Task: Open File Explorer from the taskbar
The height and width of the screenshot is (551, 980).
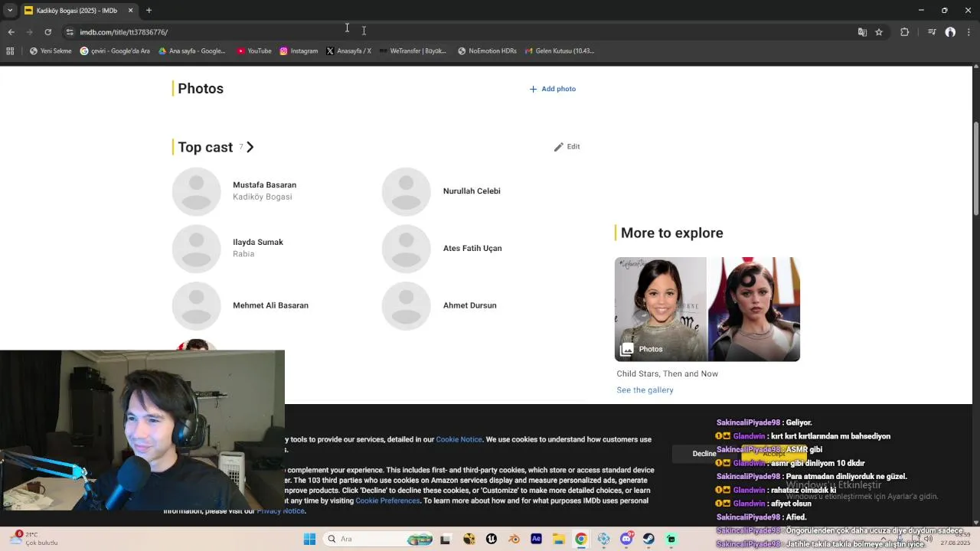Action: point(559,540)
